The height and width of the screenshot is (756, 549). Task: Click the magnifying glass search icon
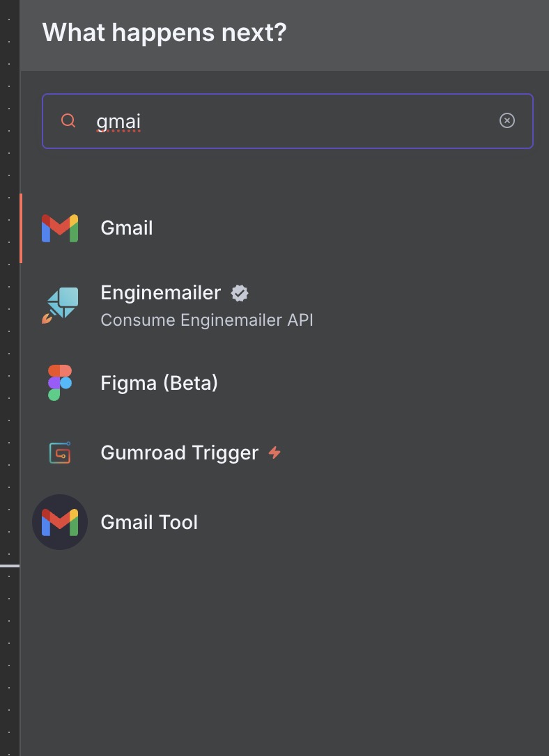tap(68, 121)
